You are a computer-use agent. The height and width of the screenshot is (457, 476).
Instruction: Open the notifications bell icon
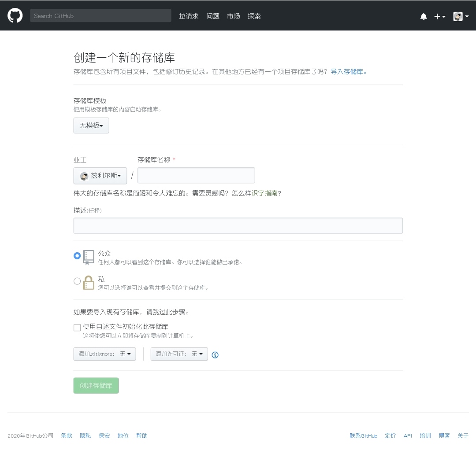424,16
